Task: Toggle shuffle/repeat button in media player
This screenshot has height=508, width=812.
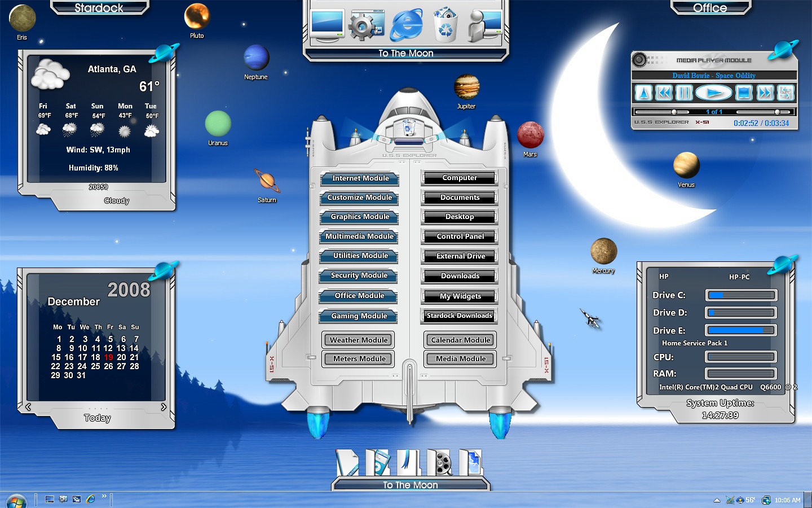Action: pyautogui.click(x=785, y=93)
